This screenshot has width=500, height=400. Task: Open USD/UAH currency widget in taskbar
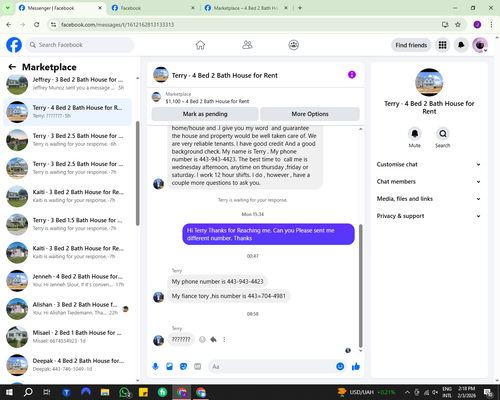[366, 392]
